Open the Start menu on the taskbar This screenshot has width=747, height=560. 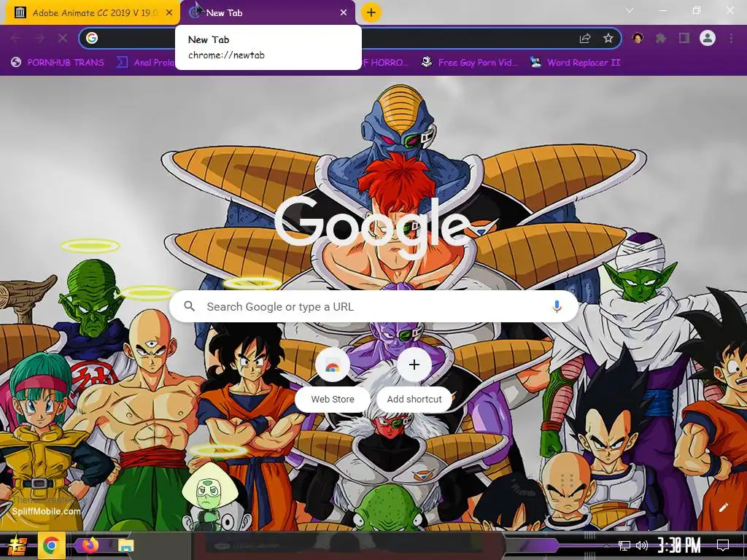click(x=18, y=545)
